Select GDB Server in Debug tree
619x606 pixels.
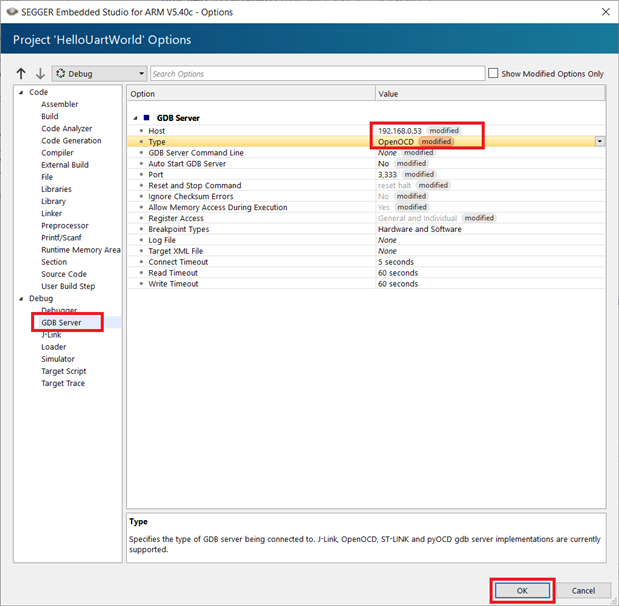(x=61, y=323)
